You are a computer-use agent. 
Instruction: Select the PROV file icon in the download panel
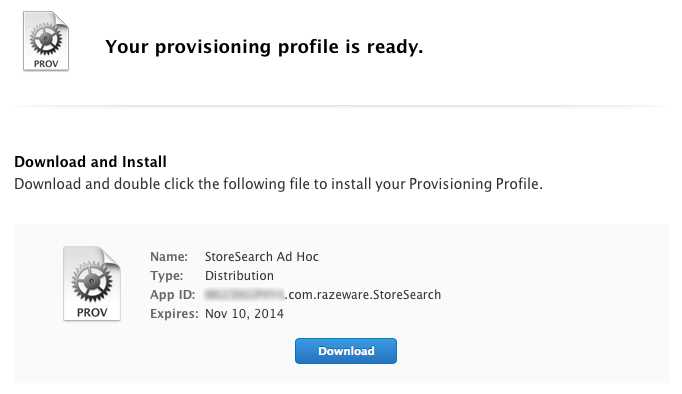[92, 284]
